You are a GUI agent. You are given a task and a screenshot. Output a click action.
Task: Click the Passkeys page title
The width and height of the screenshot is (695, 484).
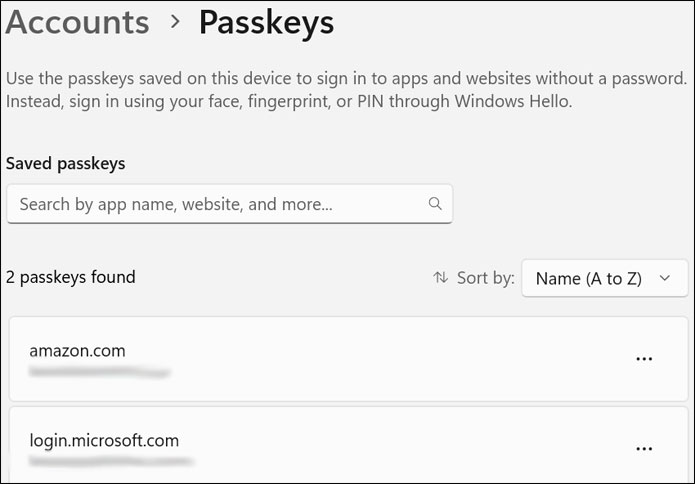pos(266,22)
